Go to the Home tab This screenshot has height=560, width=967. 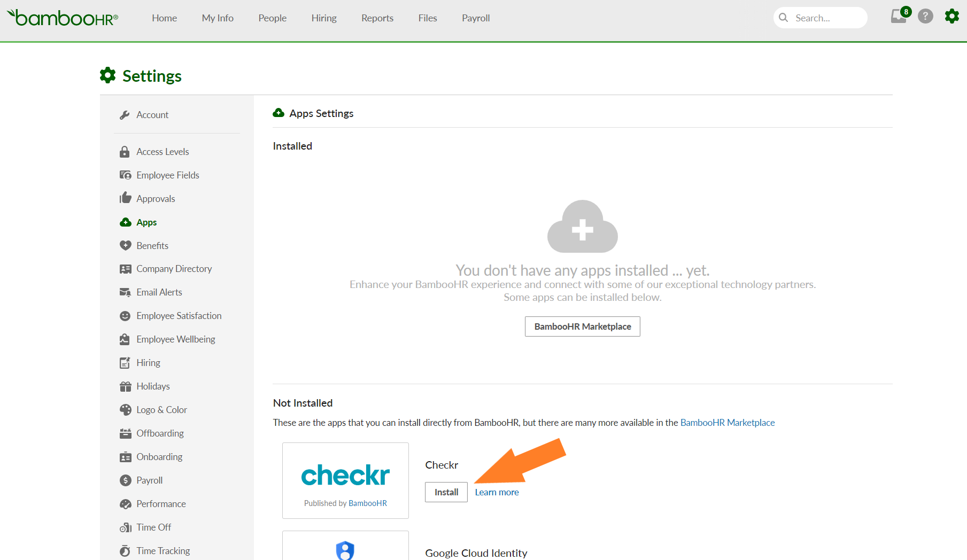(x=164, y=18)
